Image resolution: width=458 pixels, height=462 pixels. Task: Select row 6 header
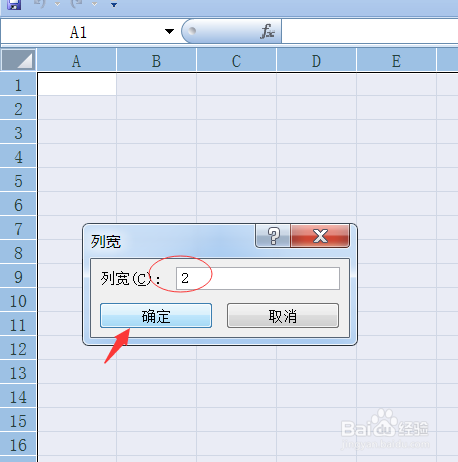click(18, 205)
